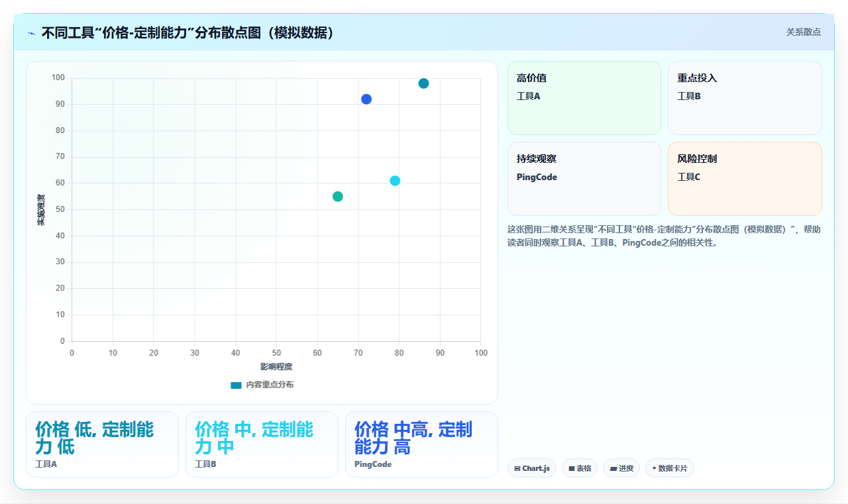This screenshot has width=848, height=504.
Task: Click the description paragraph starting 这张图用二维关系
Action: click(x=664, y=236)
